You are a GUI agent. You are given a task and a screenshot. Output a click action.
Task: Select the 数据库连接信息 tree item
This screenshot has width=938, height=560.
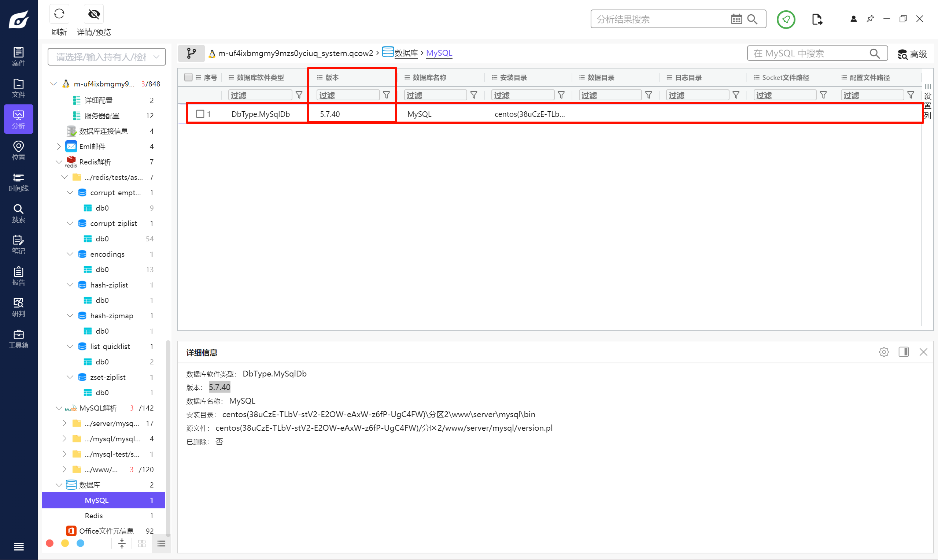[x=103, y=131]
